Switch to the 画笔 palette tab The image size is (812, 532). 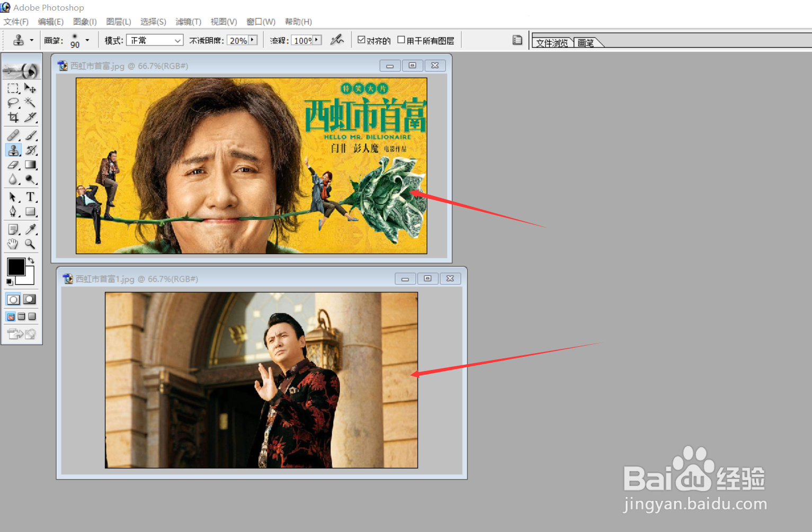[586, 43]
